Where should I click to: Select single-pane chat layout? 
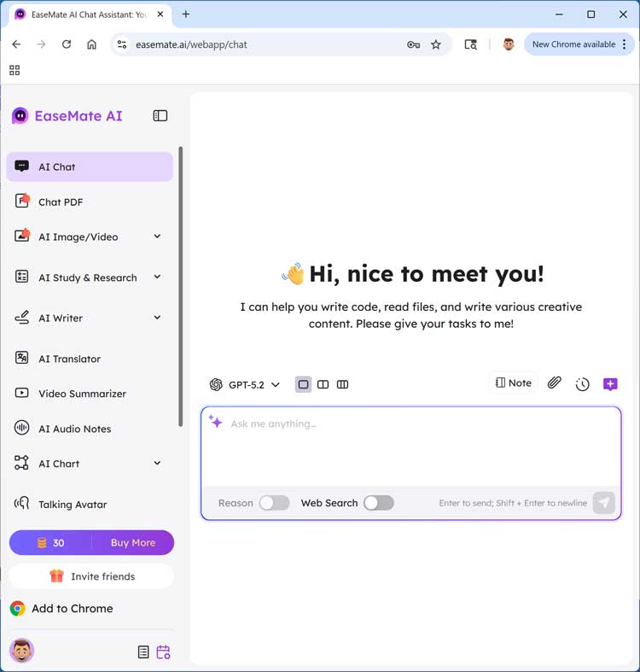tap(303, 384)
